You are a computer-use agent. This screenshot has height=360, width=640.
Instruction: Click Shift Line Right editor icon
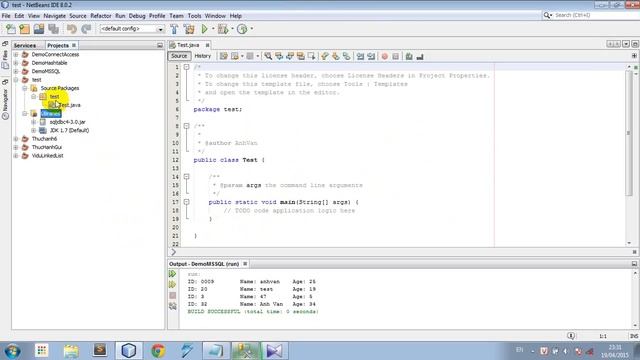tap(371, 56)
